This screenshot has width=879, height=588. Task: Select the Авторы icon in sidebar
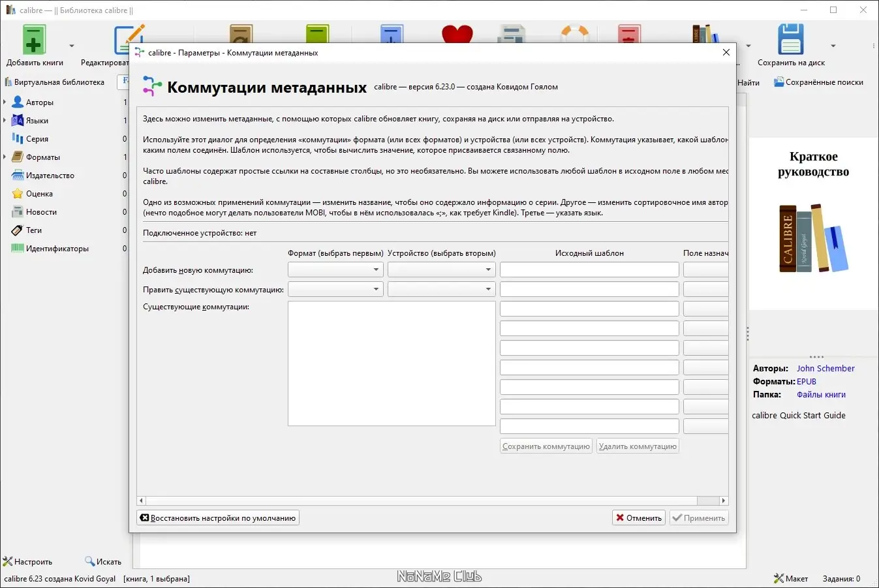pyautogui.click(x=18, y=102)
